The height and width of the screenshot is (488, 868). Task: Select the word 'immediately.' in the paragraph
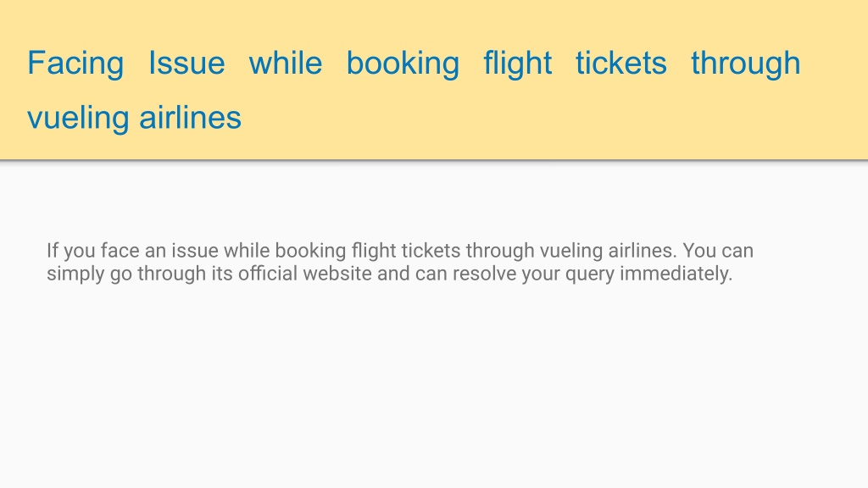click(x=676, y=274)
